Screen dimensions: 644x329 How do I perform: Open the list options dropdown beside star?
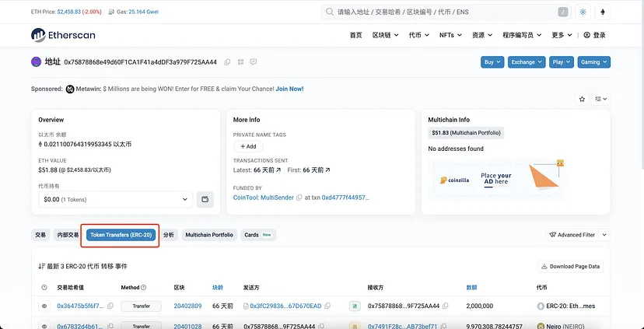tap(601, 99)
